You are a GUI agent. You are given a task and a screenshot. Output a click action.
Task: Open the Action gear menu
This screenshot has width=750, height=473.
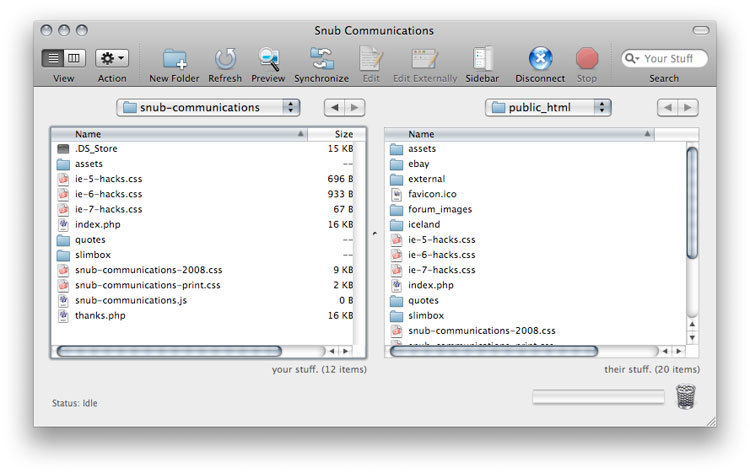(x=112, y=58)
